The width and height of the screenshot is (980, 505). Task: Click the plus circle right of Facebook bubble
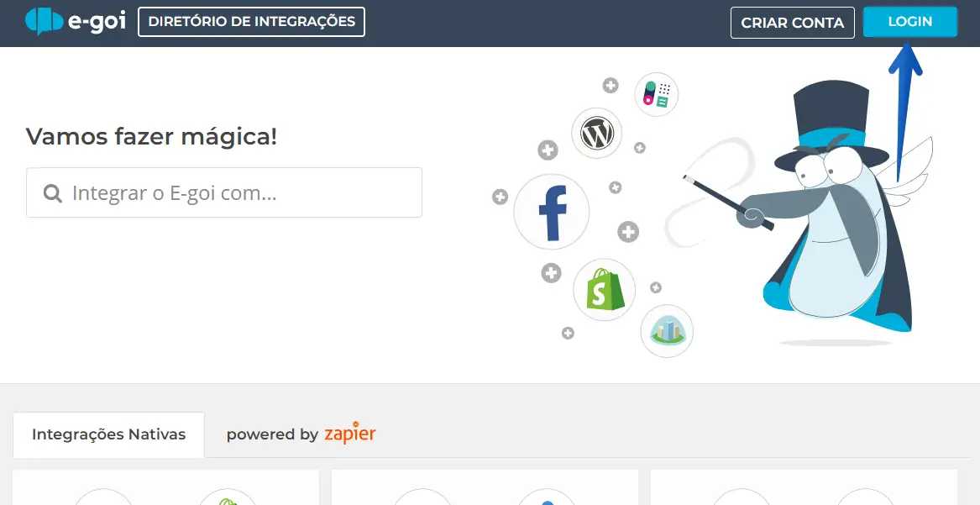point(628,232)
